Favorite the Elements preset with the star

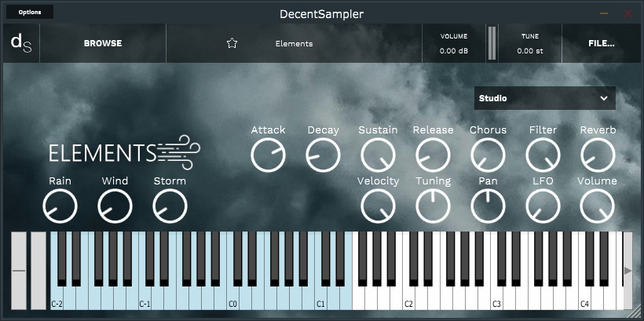tap(232, 43)
